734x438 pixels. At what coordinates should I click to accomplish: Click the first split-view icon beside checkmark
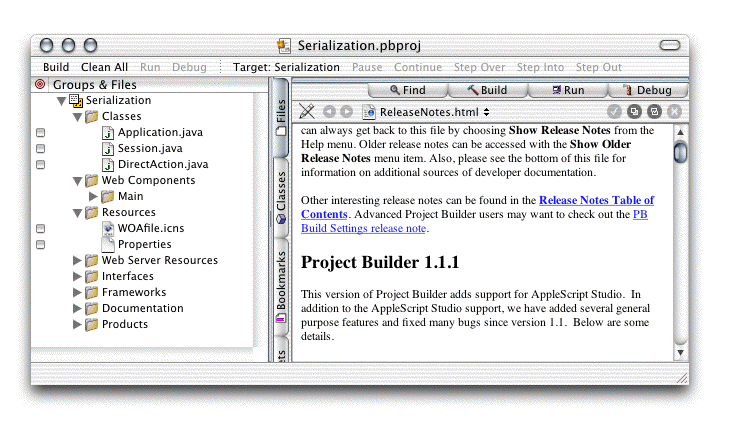(634, 111)
